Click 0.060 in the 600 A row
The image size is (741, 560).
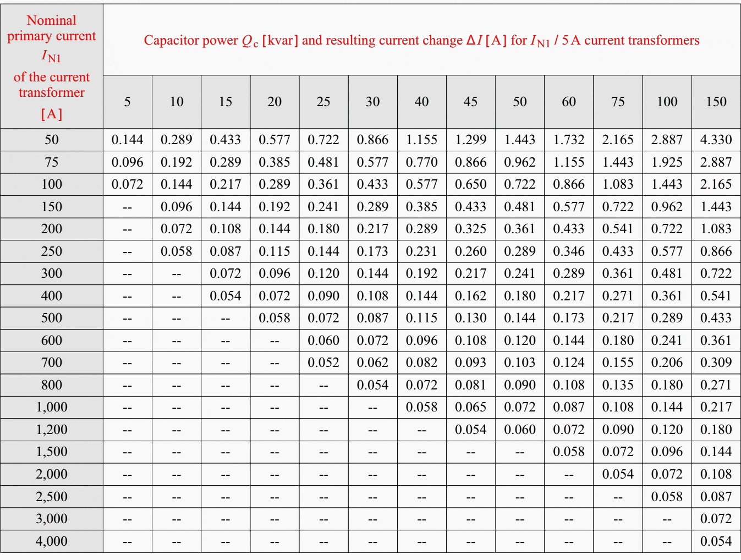tap(323, 341)
